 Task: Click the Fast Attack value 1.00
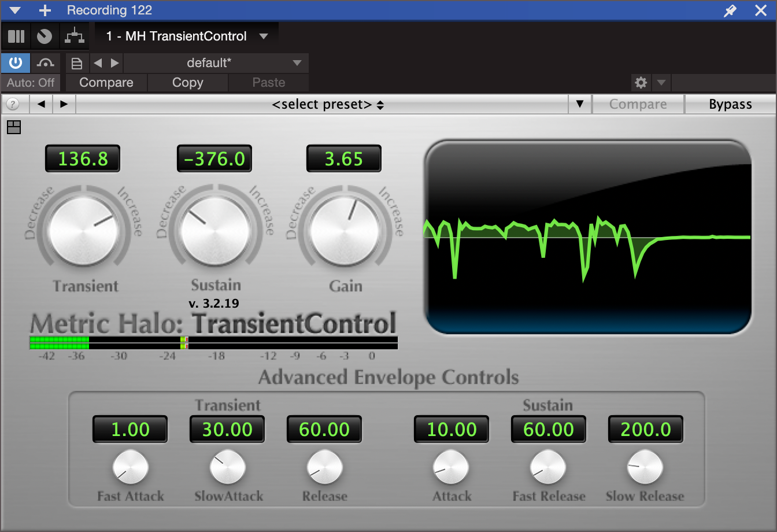click(130, 430)
